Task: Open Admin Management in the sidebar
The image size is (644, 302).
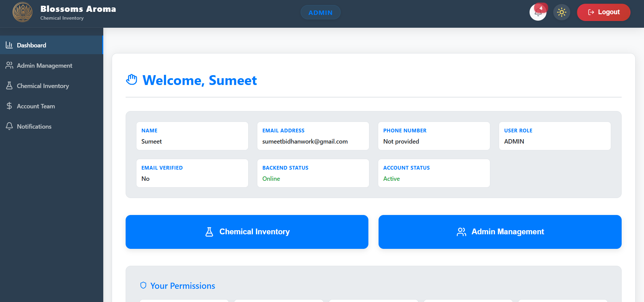Action: click(51, 65)
